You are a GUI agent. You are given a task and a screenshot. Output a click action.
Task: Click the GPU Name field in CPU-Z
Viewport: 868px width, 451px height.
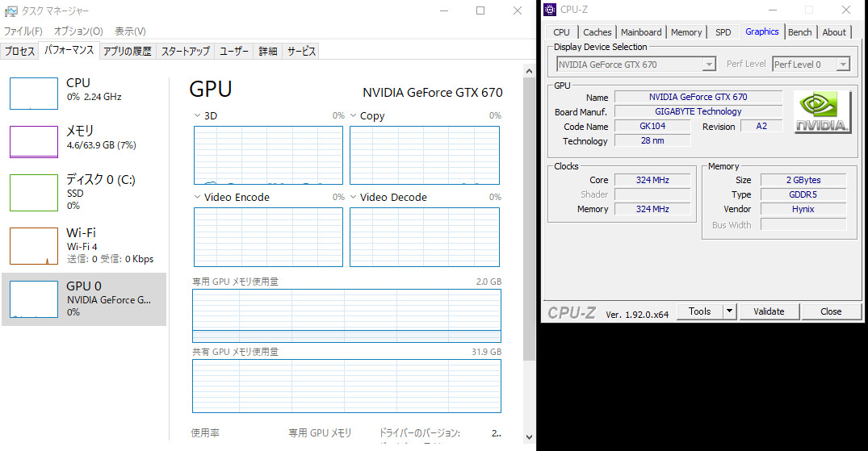click(x=698, y=97)
